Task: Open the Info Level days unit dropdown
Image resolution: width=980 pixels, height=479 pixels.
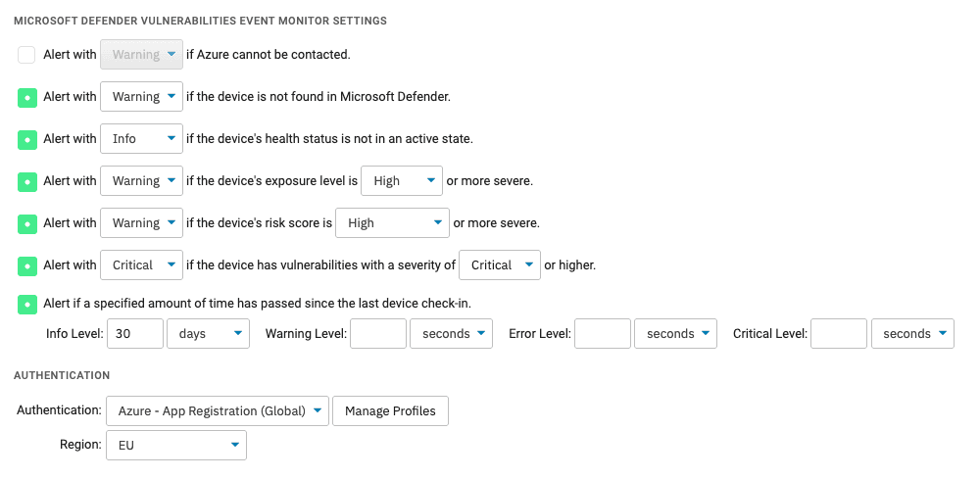Action: click(x=208, y=333)
